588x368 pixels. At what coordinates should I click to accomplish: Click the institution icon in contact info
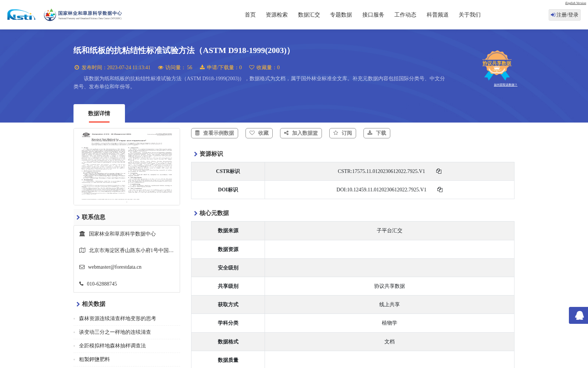click(82, 234)
